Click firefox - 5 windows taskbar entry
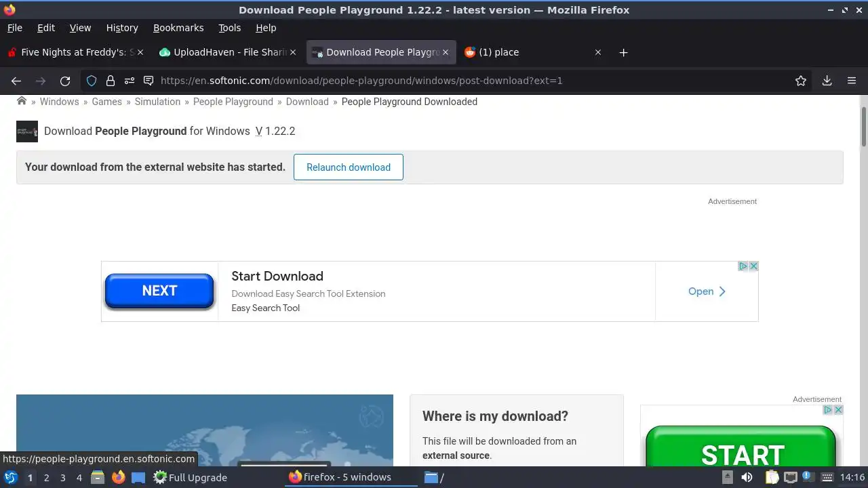Viewport: 868px width, 488px height. coord(352,477)
